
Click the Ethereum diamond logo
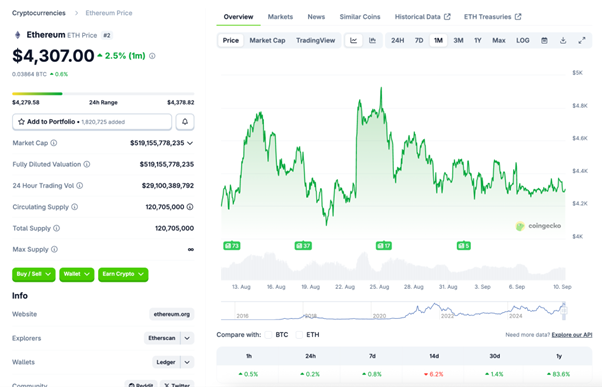tap(17, 35)
